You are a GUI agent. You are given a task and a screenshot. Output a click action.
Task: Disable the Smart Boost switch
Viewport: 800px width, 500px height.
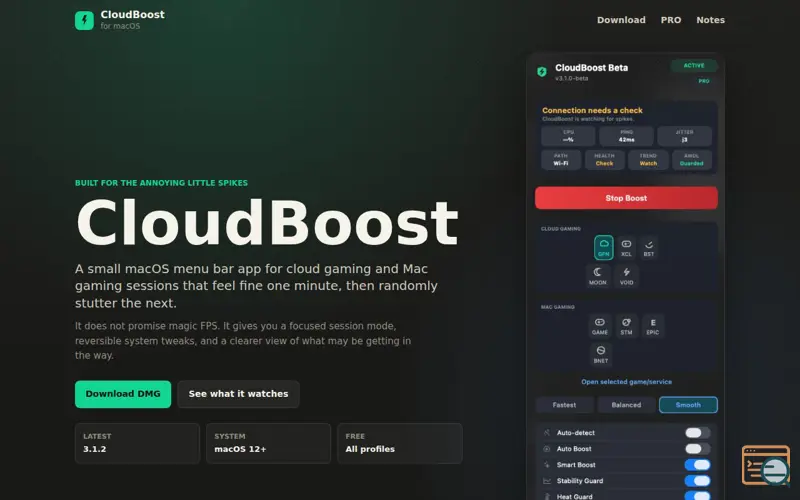[x=697, y=465]
